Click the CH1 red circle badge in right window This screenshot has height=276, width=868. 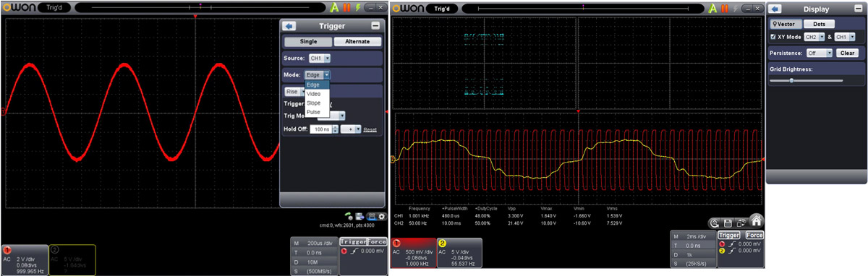point(396,243)
